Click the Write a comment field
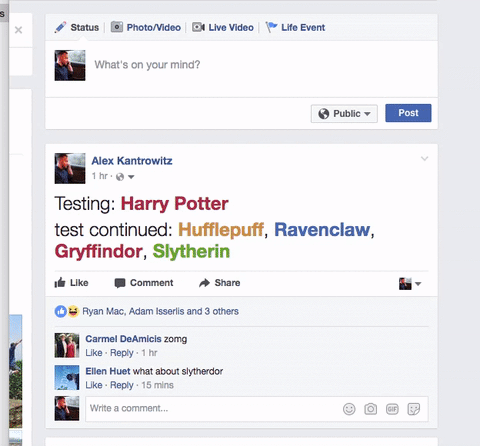The image size is (480, 446). point(213,409)
